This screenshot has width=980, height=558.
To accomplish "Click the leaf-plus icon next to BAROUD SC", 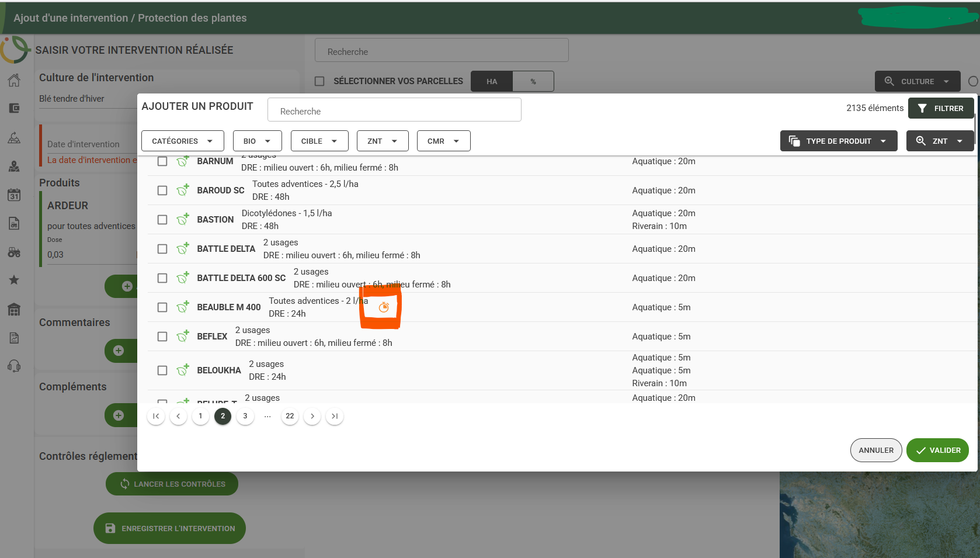I will (x=183, y=190).
